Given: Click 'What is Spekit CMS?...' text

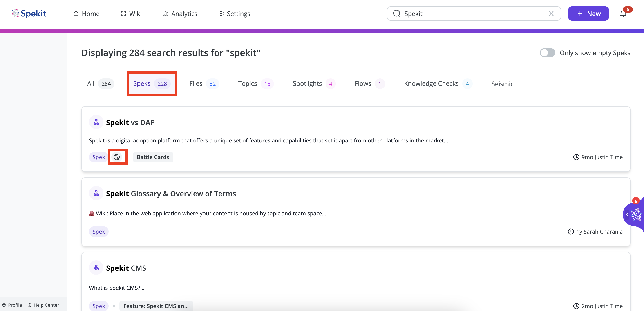Looking at the screenshot, I should (116, 288).
